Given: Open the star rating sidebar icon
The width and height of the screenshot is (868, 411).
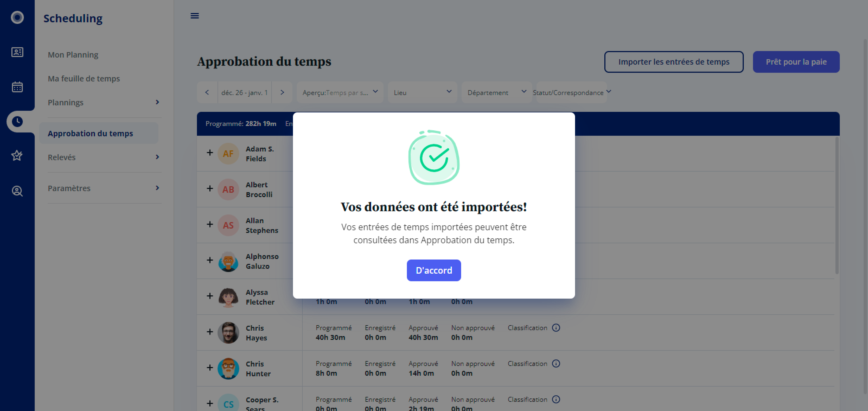Looking at the screenshot, I should click(x=17, y=156).
